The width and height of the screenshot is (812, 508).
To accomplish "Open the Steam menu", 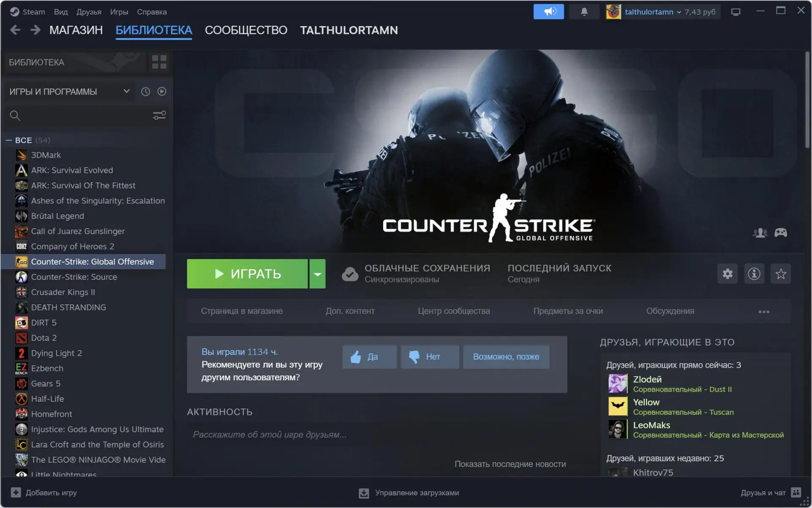I will [33, 12].
